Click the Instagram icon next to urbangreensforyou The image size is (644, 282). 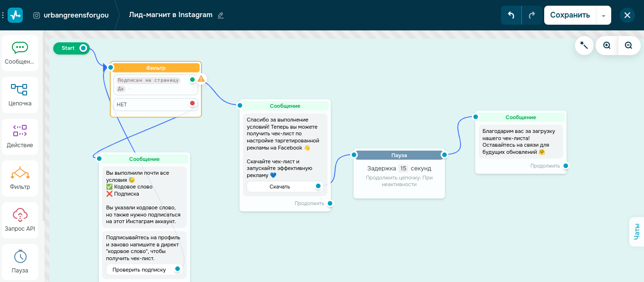tap(37, 15)
